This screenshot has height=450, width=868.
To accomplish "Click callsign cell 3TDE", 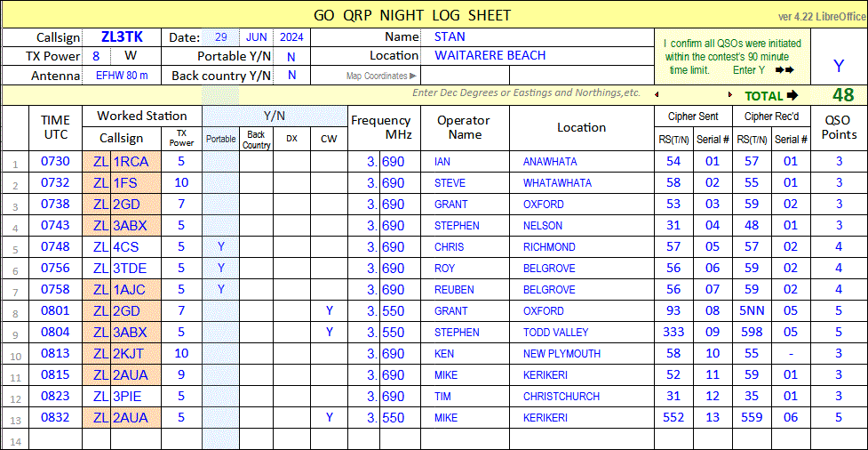I will pyautogui.click(x=136, y=269).
